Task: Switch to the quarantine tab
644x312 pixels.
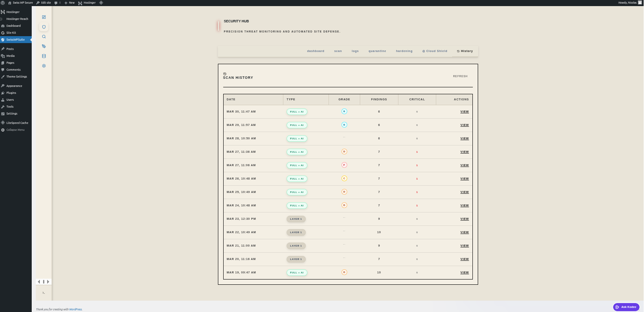Action: click(377, 51)
